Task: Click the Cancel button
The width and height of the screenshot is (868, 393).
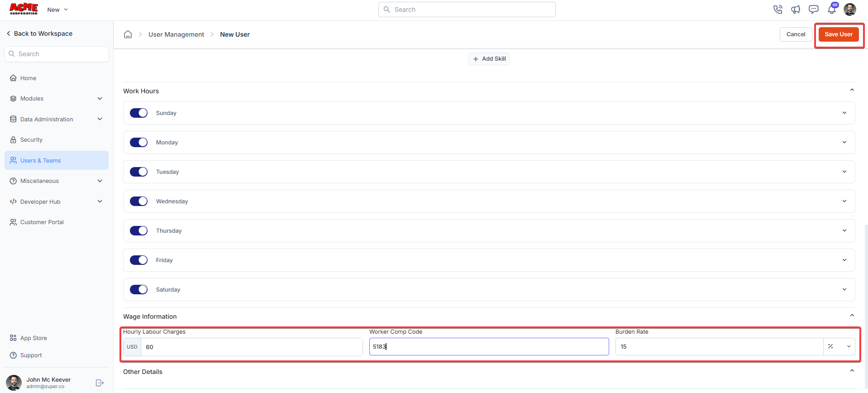Action: pyautogui.click(x=796, y=34)
